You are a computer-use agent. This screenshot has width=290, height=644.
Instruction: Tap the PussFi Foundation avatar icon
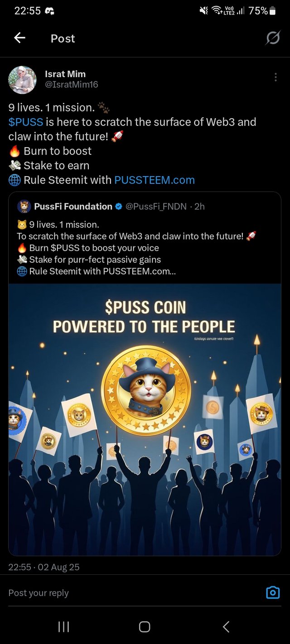click(24, 207)
